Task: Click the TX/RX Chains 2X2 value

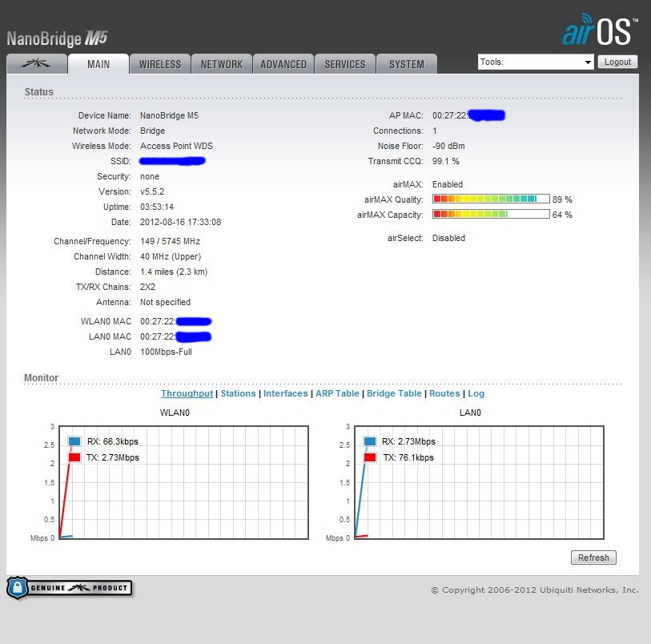Action: [x=148, y=287]
